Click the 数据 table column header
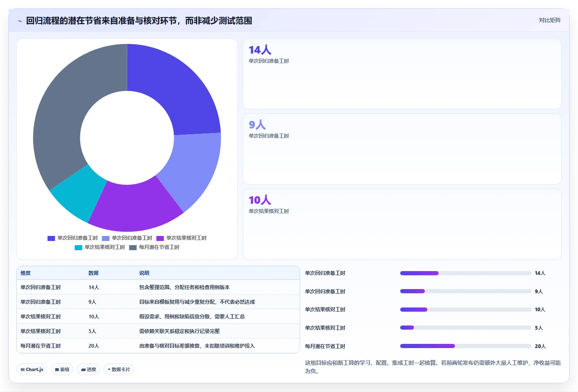Image resolution: width=578 pixels, height=392 pixels. click(93, 273)
